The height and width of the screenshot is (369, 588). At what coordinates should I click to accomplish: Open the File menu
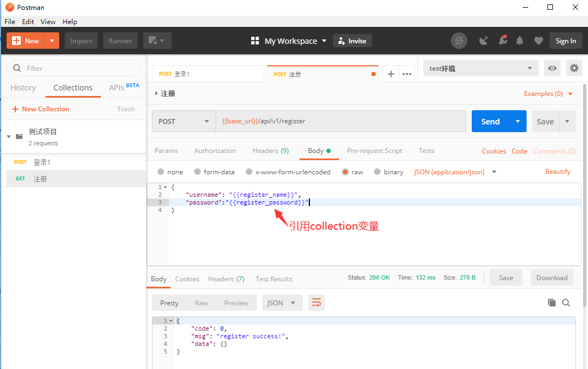click(10, 21)
